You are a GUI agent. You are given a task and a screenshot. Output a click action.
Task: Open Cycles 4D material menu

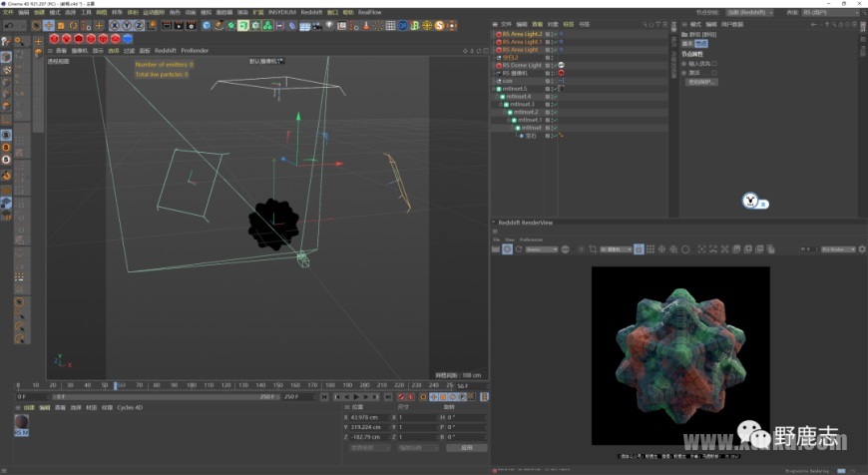point(130,408)
